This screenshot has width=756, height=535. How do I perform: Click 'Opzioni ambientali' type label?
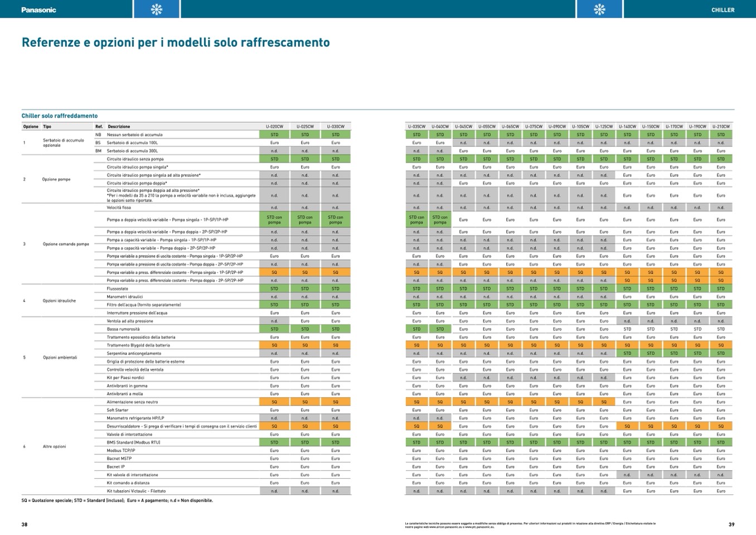pyautogui.click(x=60, y=357)
